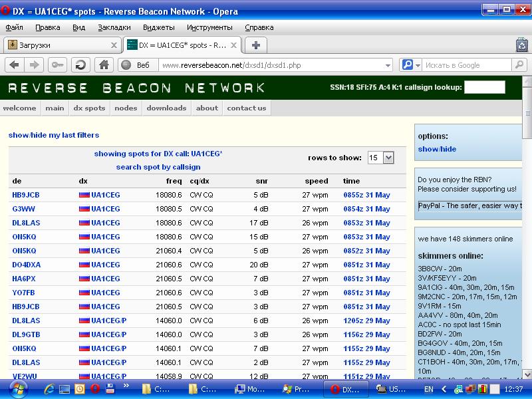Open the password key wand button
The image size is (532, 399).
coord(57,65)
